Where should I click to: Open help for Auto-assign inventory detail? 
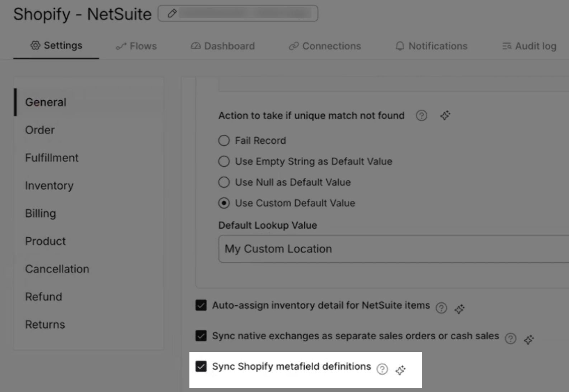click(x=441, y=308)
